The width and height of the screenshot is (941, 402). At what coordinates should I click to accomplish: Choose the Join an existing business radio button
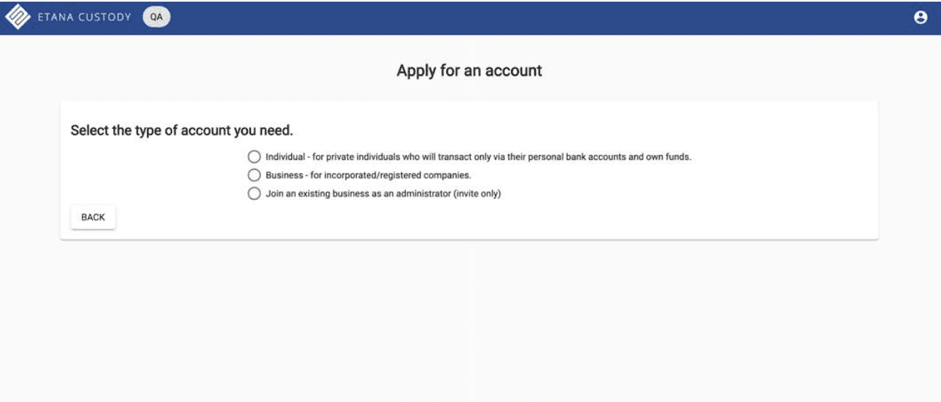[x=254, y=194]
